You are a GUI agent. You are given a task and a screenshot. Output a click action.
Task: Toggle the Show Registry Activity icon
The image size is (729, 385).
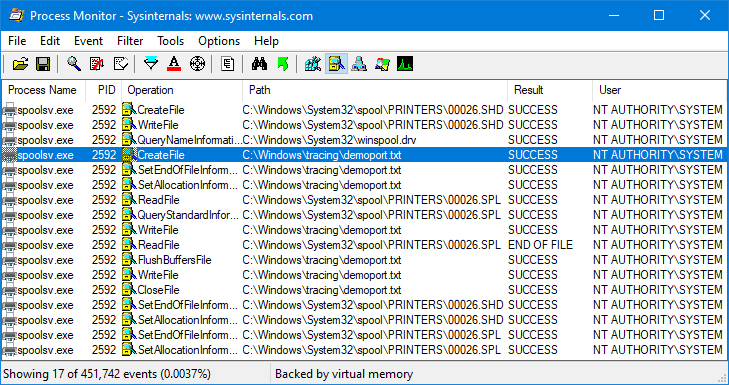[313, 64]
